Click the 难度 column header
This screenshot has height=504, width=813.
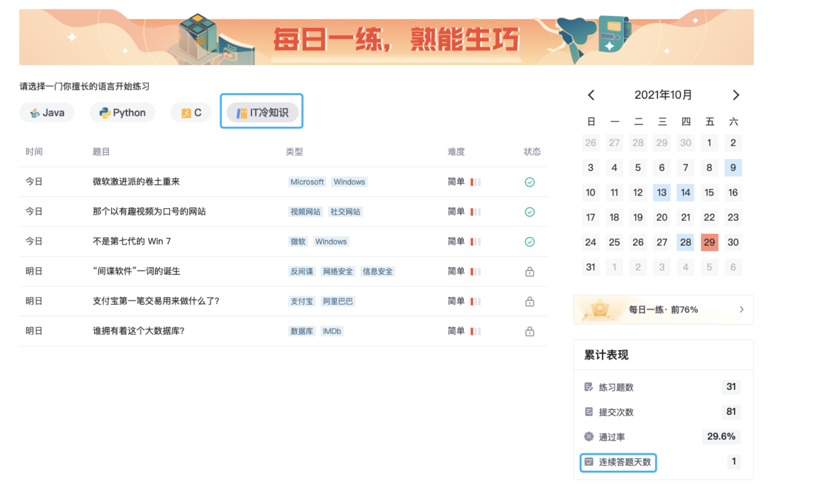click(x=456, y=152)
